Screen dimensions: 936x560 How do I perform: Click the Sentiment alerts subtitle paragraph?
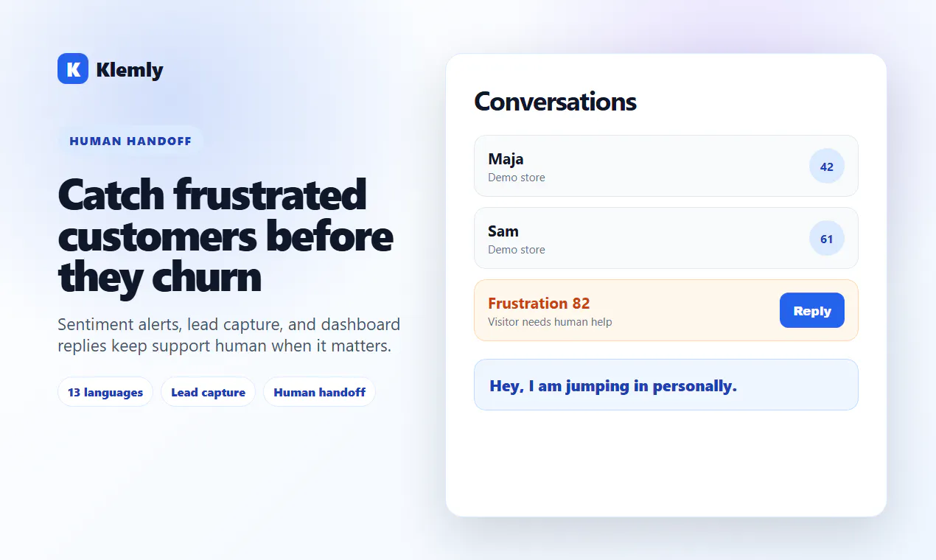pos(229,335)
